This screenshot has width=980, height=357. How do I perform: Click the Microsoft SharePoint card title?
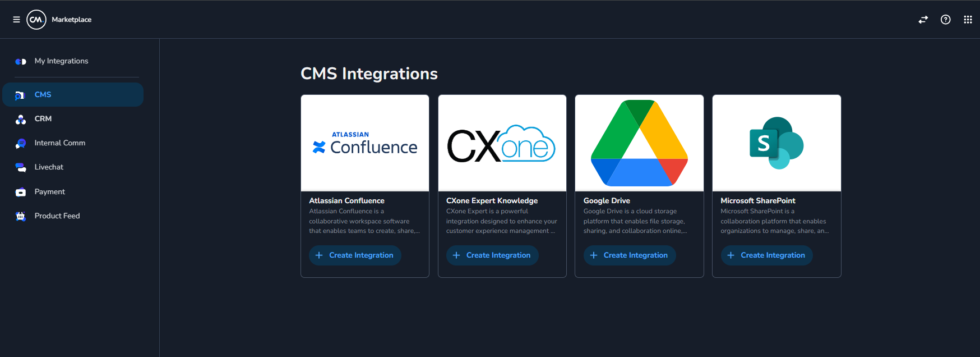[x=757, y=201]
